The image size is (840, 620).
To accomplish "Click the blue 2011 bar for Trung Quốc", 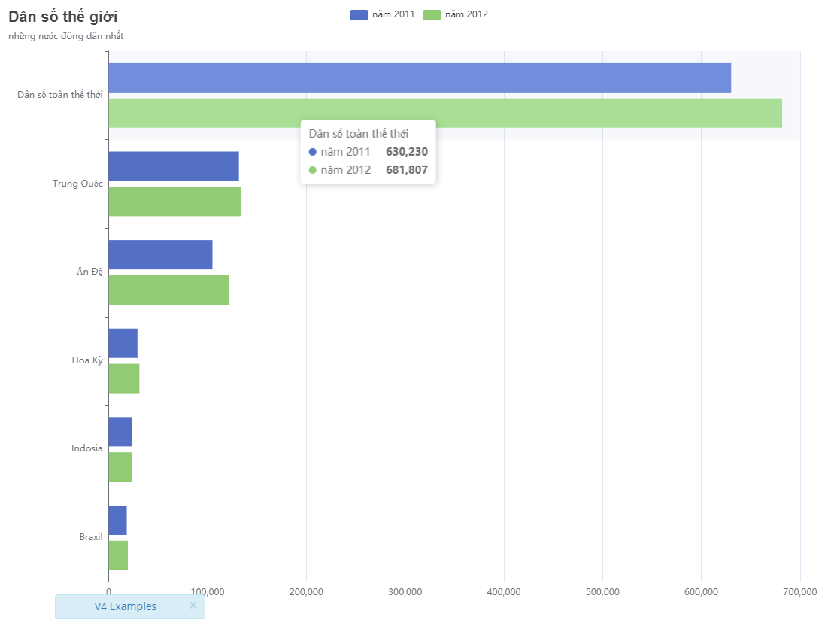I will coord(174,166).
